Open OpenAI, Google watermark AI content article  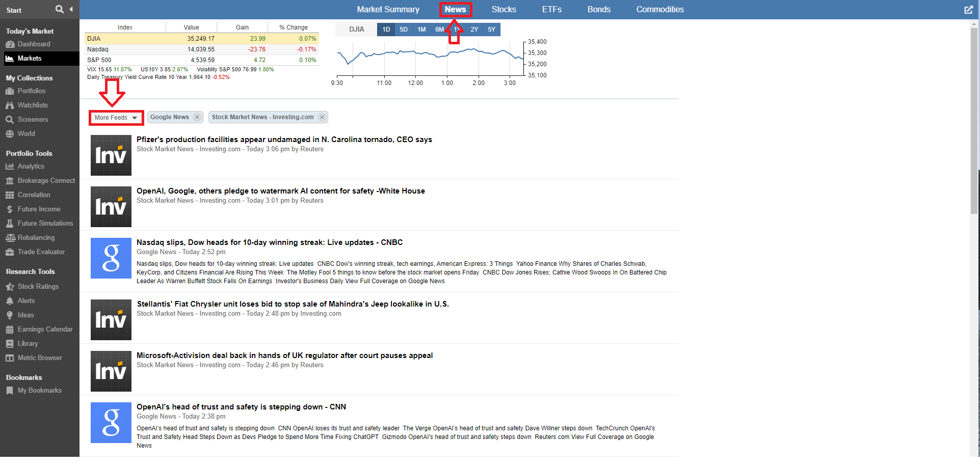click(x=281, y=191)
